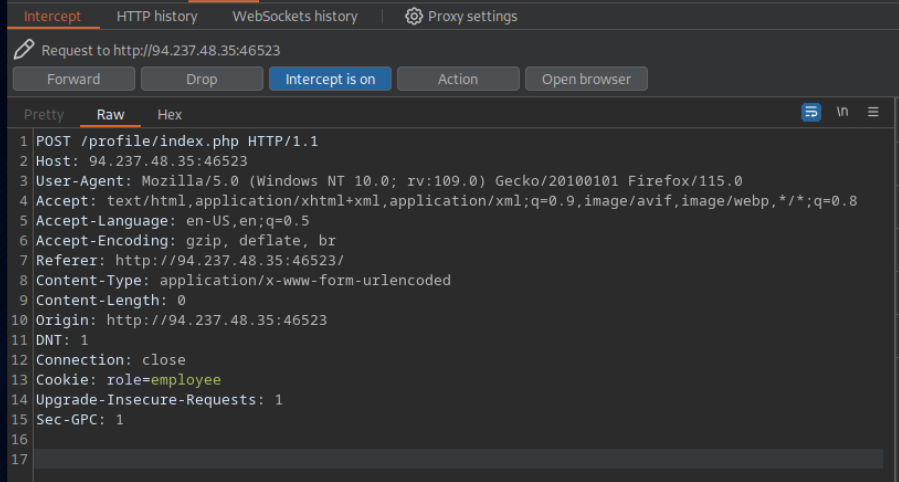The image size is (899, 482).
Task: Open the WebSockets history tab
Action: [x=294, y=16]
